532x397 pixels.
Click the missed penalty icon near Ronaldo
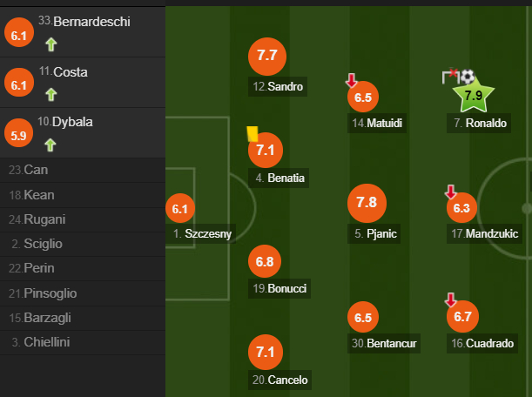click(x=450, y=76)
